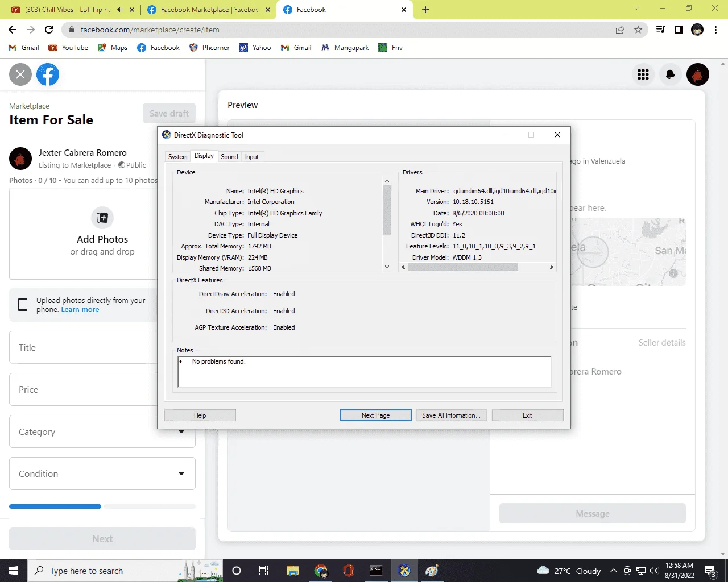Open the Facebook menu grid icon
Viewport: 728px width, 582px height.
point(643,74)
